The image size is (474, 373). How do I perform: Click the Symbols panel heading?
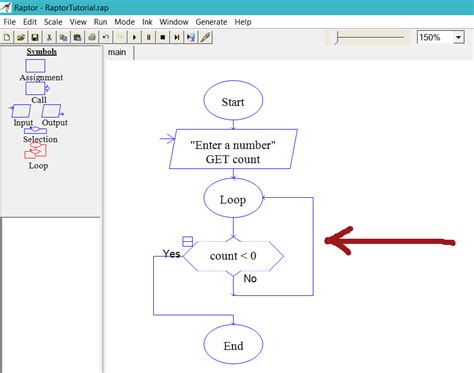click(x=42, y=52)
